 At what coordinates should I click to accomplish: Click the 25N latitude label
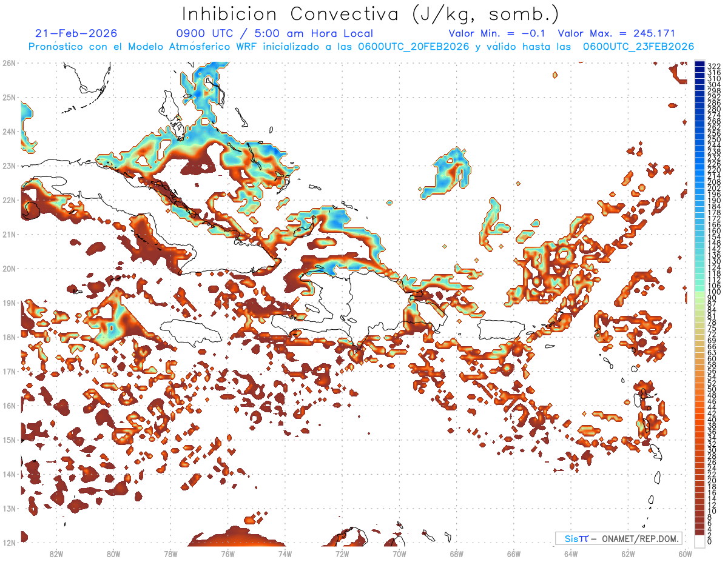click(8, 97)
